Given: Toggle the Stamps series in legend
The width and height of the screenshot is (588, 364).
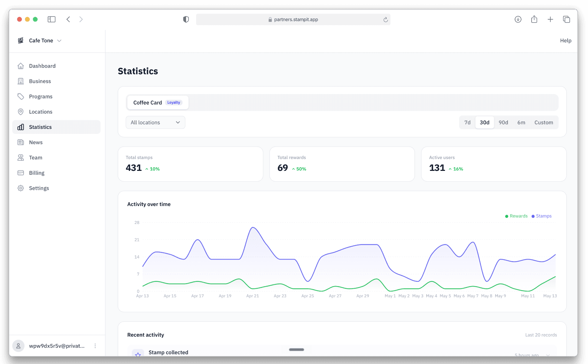Looking at the screenshot, I should 541,216.
